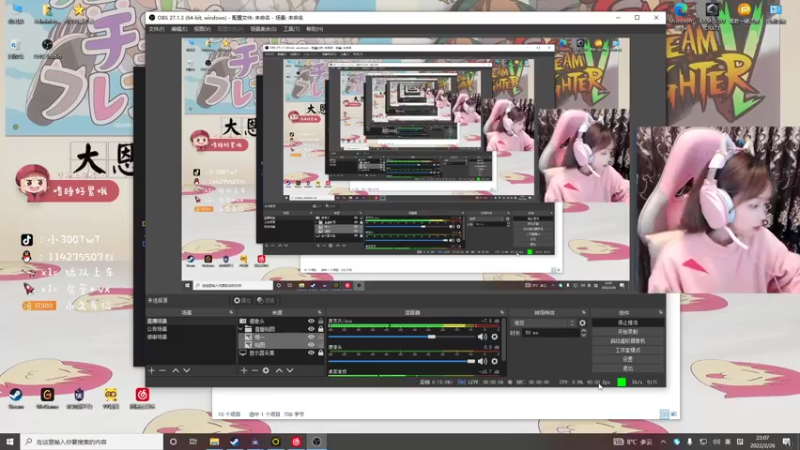Toggle lock on 直播贴图 group
The height and width of the screenshot is (450, 800).
tap(320, 329)
